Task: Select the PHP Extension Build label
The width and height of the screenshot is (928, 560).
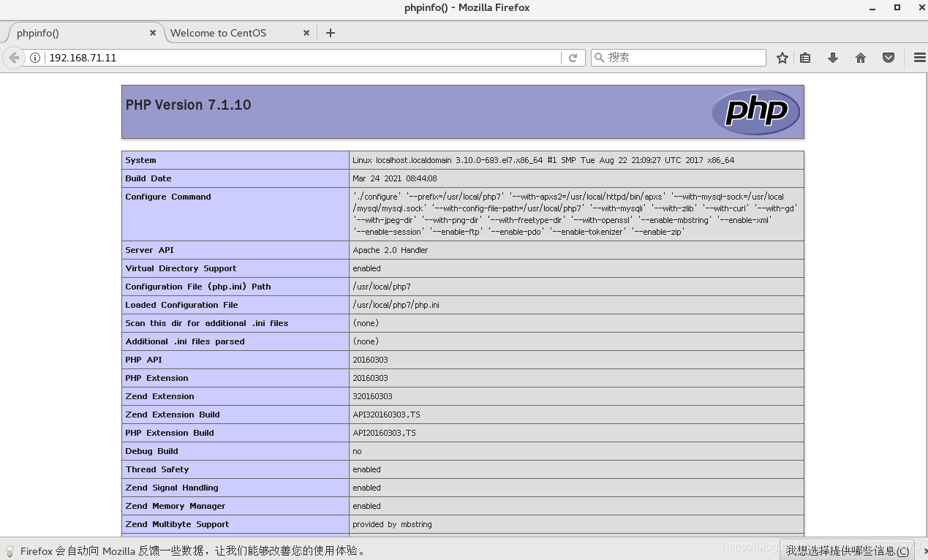Action: coord(170,433)
